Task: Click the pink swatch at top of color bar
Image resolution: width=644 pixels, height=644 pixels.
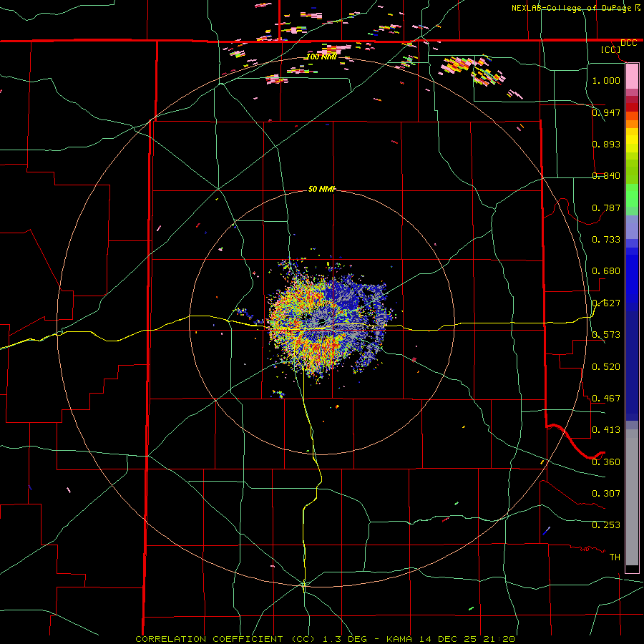Action: (632, 76)
